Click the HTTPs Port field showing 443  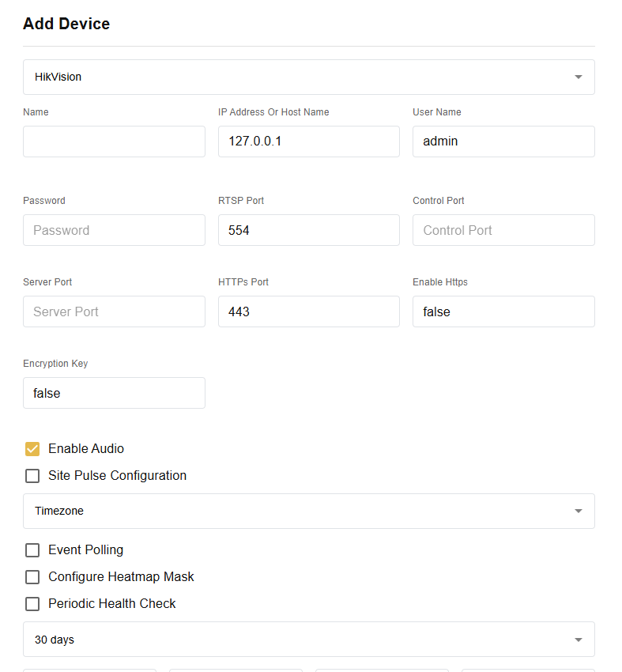308,311
